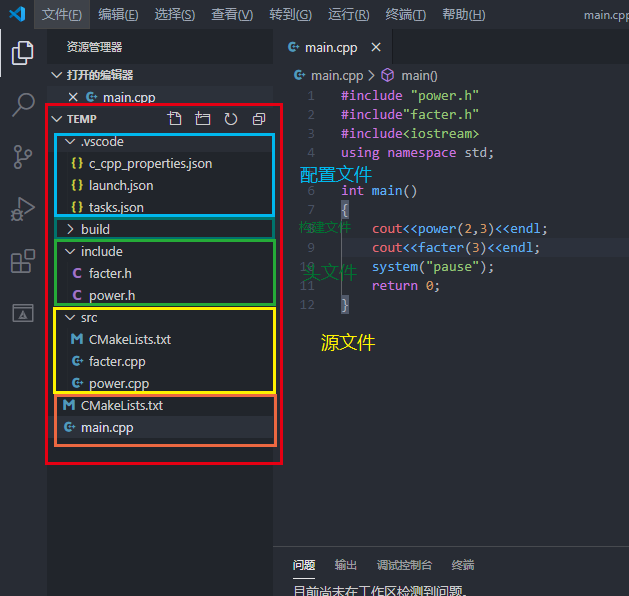Collapse the include folder
This screenshot has height=596, width=629.
[x=70, y=251]
